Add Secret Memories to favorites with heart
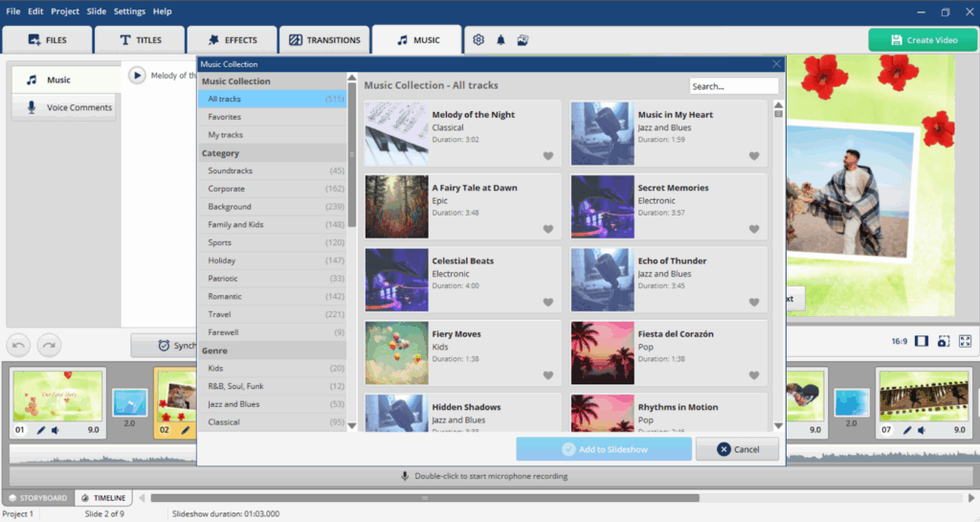 [754, 230]
